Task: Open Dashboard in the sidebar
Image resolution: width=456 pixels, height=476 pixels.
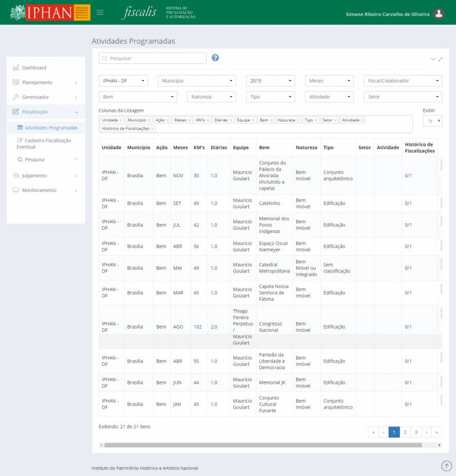Action: [x=34, y=68]
